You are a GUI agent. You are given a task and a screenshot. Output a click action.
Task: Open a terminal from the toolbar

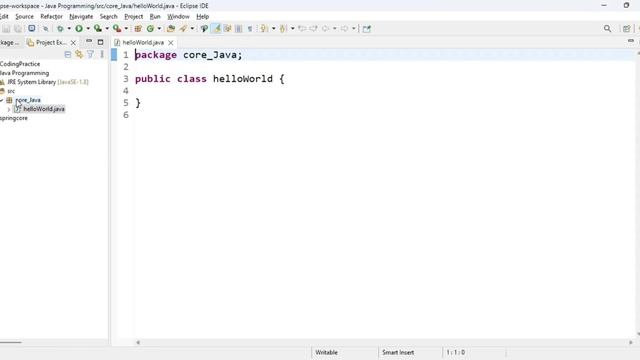31,29
